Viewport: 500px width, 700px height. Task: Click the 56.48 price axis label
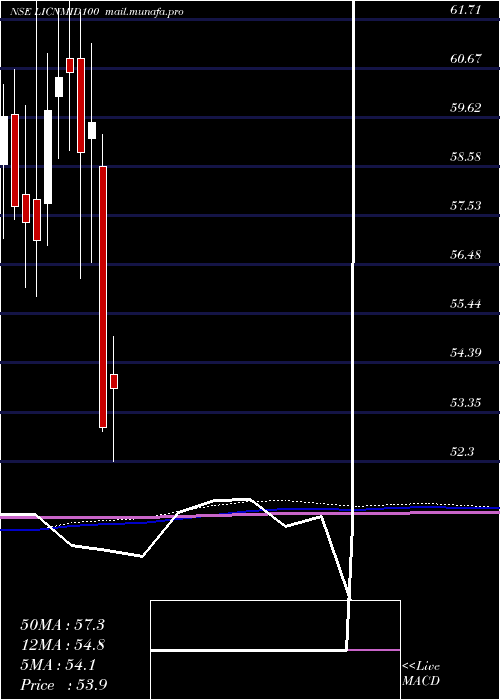pyautogui.click(x=466, y=255)
